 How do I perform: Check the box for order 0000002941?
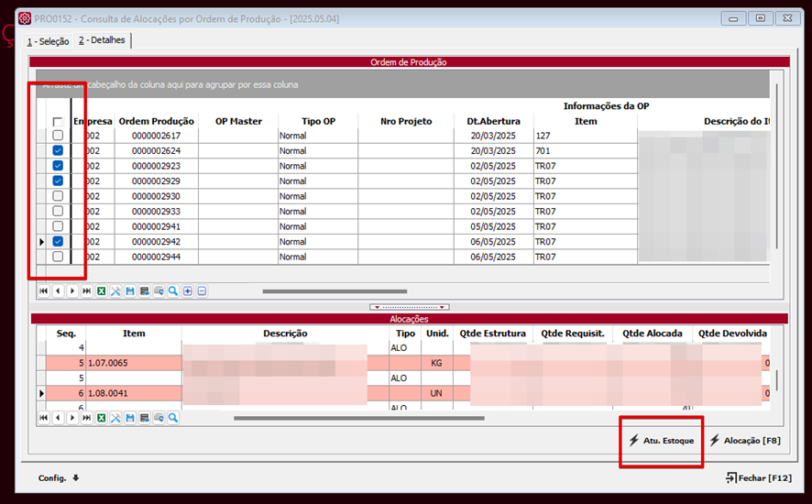point(58,225)
